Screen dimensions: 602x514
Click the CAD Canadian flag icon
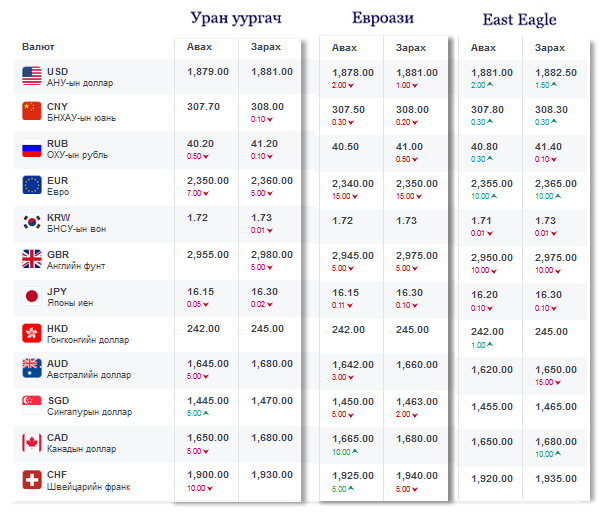pyautogui.click(x=31, y=443)
